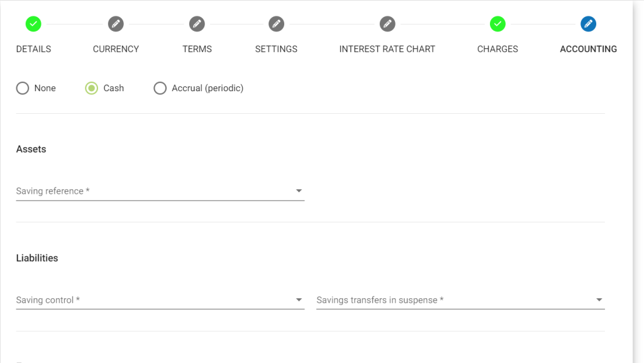Screen dimensions: 644x363
Task: Open the Saving reference dropdown
Action: pyautogui.click(x=160, y=191)
